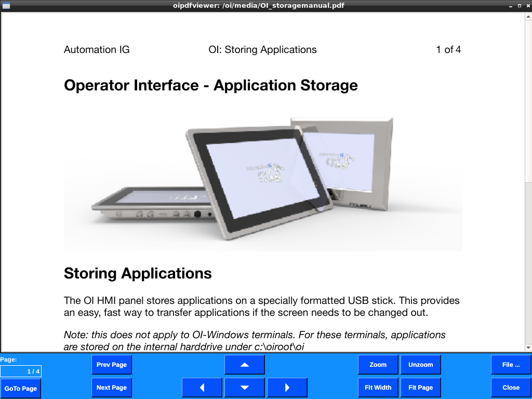Go to the previous page
This screenshot has width=532, height=399.
[x=111, y=365]
